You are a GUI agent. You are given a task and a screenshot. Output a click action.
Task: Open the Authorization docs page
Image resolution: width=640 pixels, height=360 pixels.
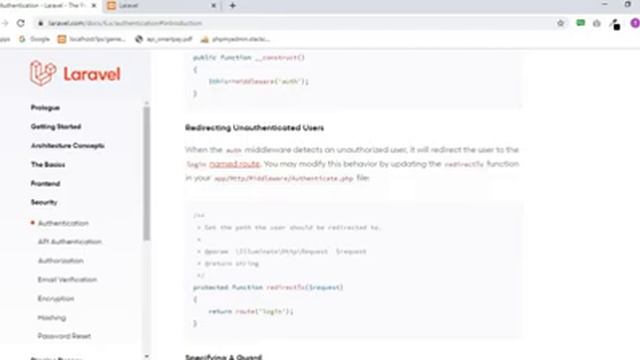tap(61, 261)
